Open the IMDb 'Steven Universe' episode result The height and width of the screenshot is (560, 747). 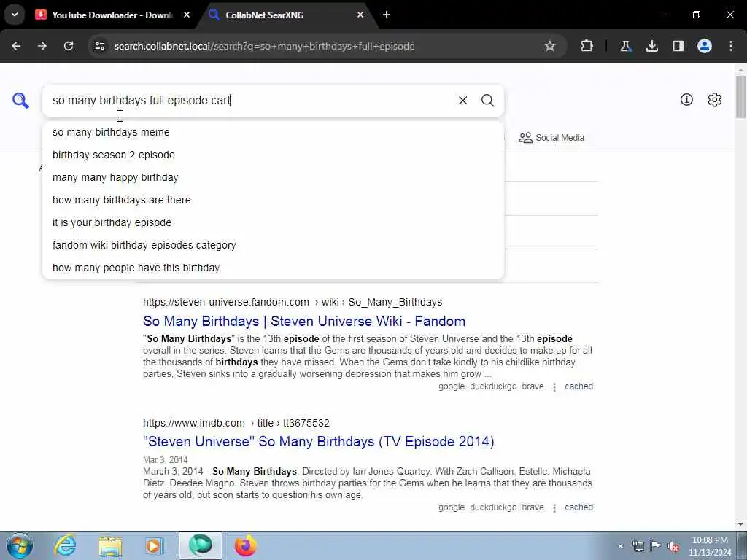(x=319, y=441)
